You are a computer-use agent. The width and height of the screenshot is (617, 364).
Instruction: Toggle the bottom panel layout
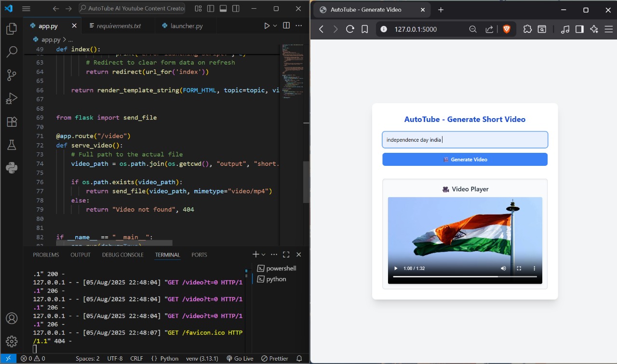click(x=223, y=9)
